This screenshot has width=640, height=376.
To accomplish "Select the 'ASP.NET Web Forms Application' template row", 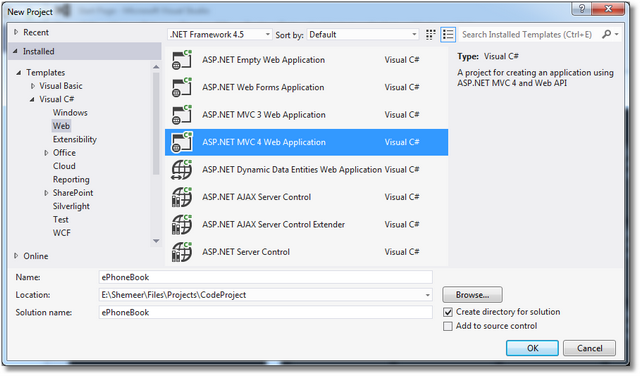I will tap(306, 87).
